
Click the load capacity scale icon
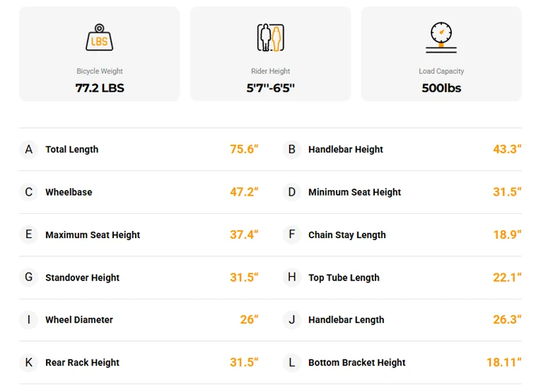441,37
